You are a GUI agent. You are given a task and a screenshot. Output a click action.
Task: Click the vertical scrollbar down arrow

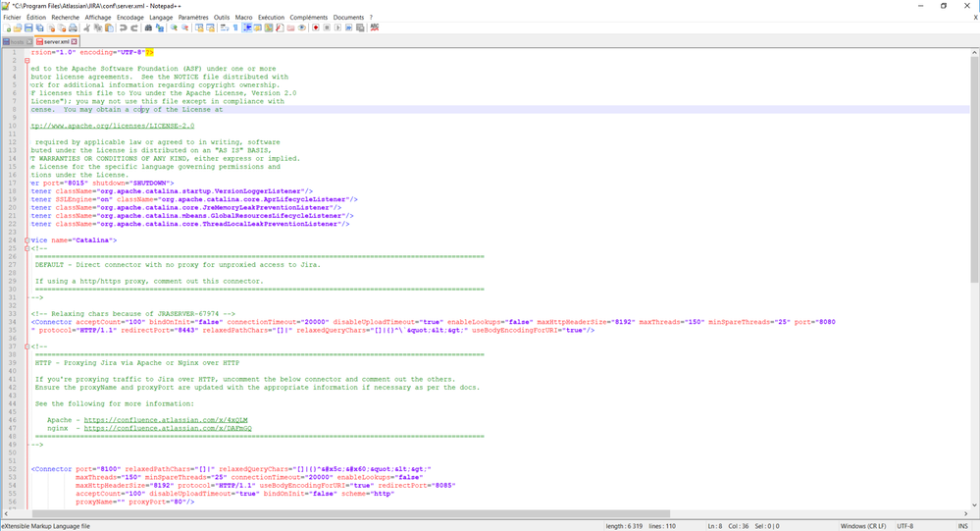point(974,504)
